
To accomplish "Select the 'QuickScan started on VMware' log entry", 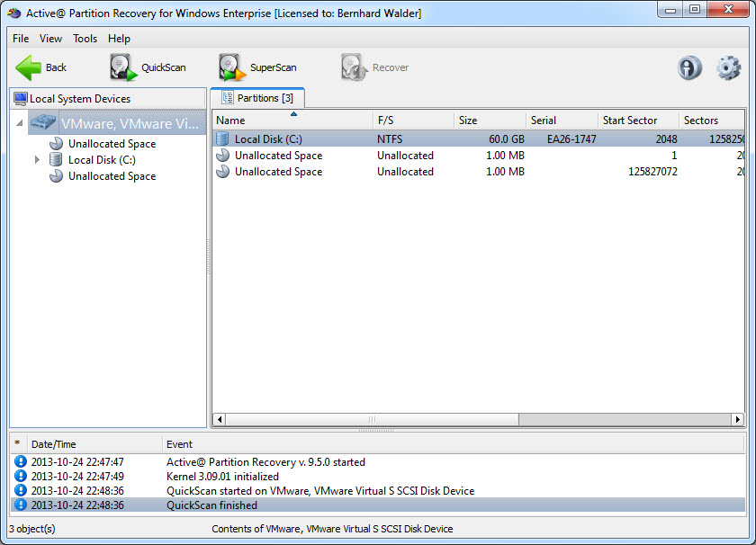I will 378,490.
